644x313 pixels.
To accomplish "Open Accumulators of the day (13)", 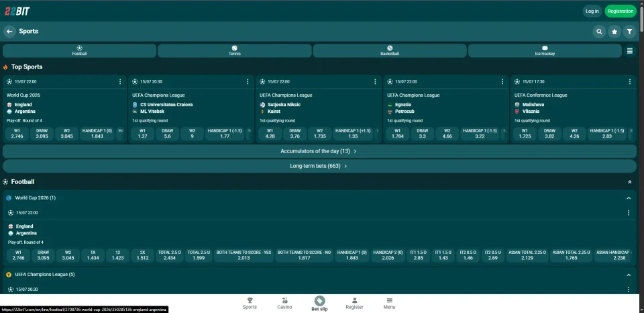I will point(319,151).
